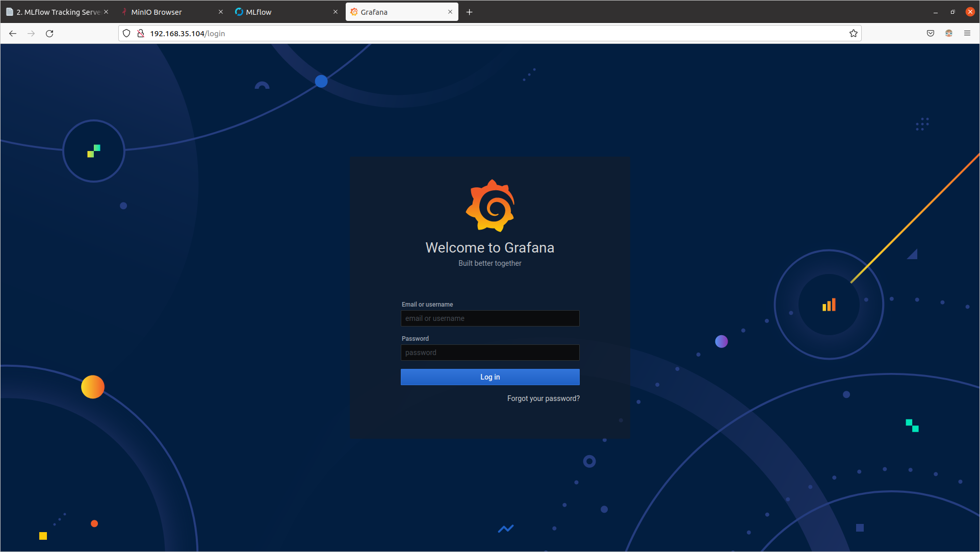The image size is (980, 552).
Task: Open the Firefox account avatar
Action: (949, 33)
